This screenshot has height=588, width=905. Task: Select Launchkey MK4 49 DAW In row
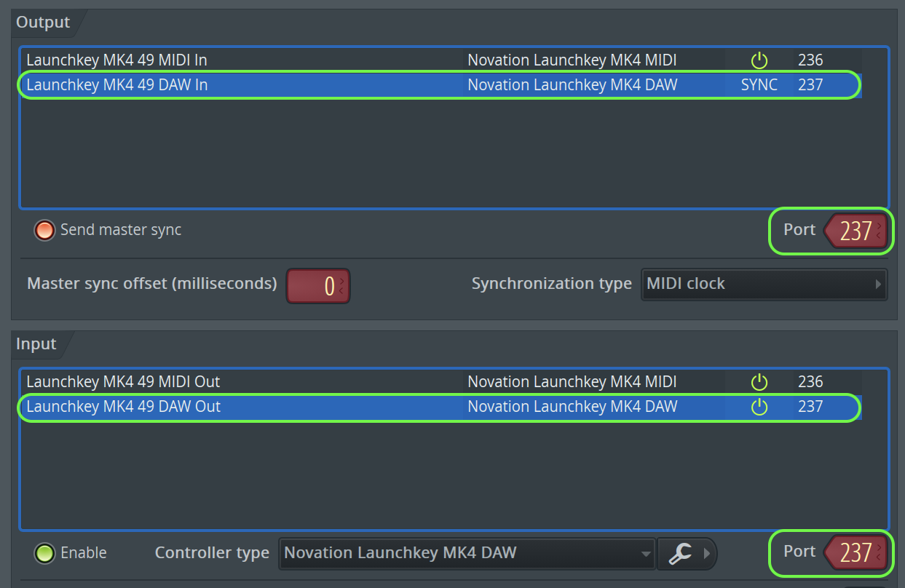pyautogui.click(x=440, y=84)
